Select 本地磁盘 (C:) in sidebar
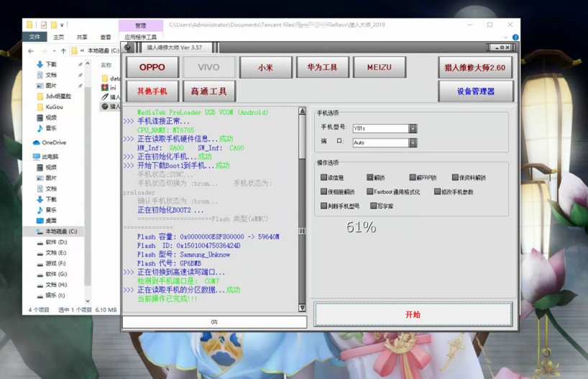The image size is (588, 379). click(57, 232)
